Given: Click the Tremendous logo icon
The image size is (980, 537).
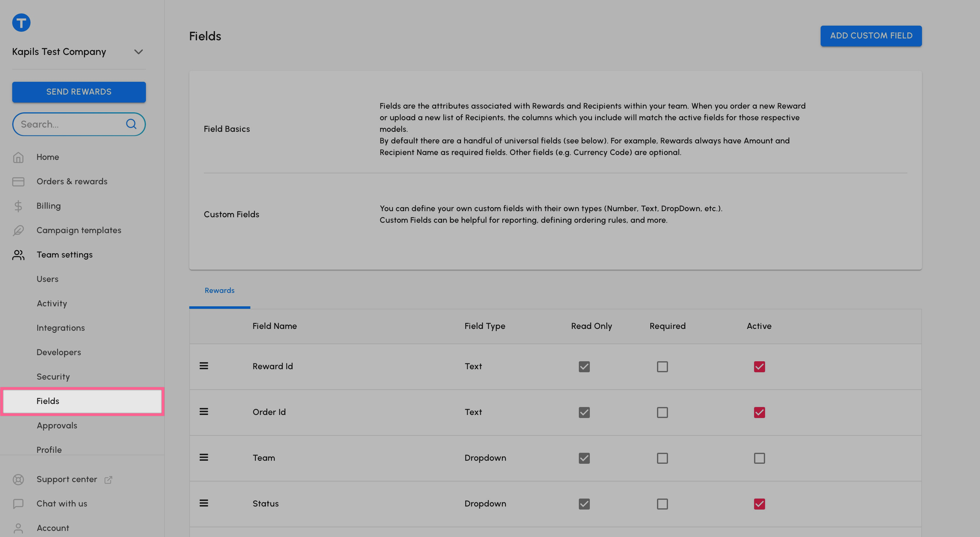Looking at the screenshot, I should coord(21,23).
